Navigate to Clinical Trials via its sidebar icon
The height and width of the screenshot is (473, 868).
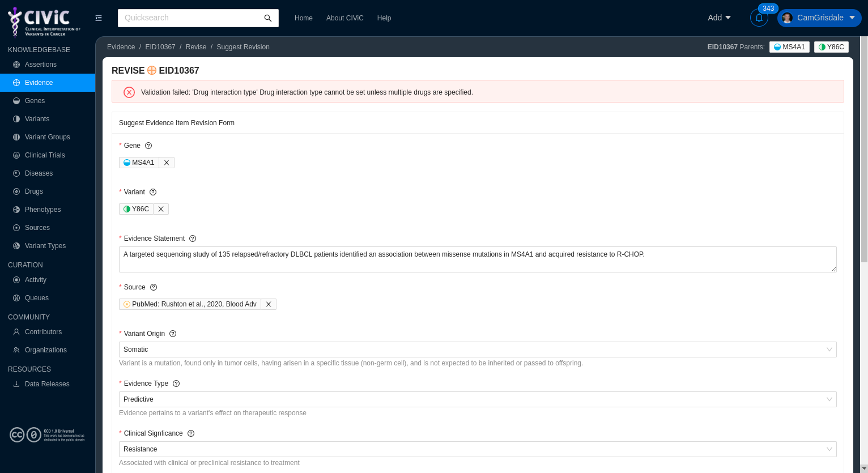[16, 155]
